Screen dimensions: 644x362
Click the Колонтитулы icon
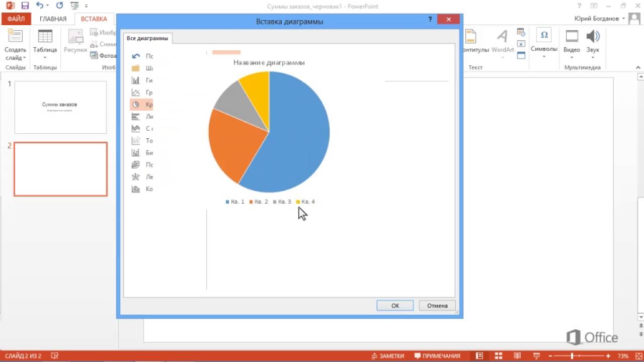pyautogui.click(x=470, y=36)
